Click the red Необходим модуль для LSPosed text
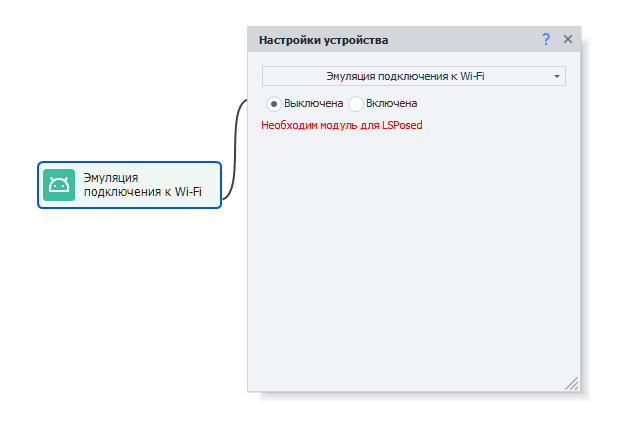 342,125
